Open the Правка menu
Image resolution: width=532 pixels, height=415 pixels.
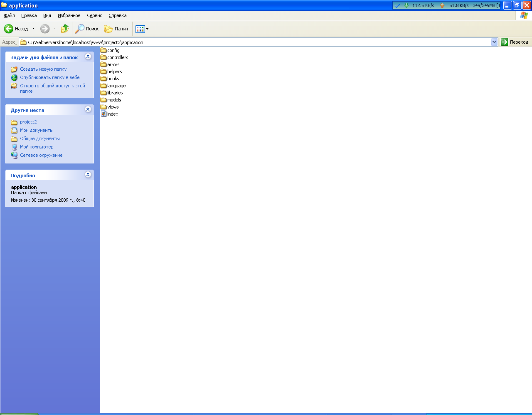(29, 15)
